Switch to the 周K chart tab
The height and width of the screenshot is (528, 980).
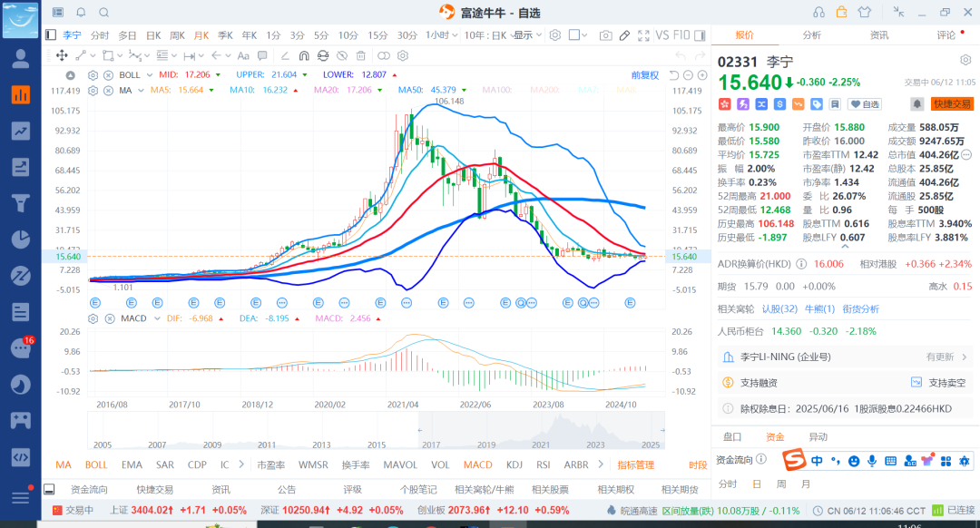tap(178, 35)
